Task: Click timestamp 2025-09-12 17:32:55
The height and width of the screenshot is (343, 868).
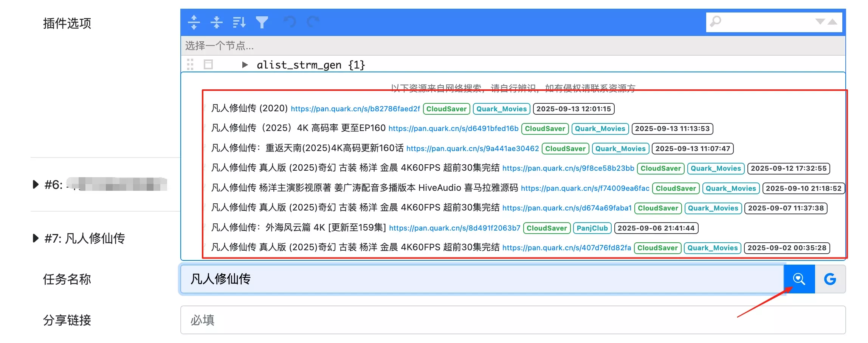Action: (x=789, y=168)
